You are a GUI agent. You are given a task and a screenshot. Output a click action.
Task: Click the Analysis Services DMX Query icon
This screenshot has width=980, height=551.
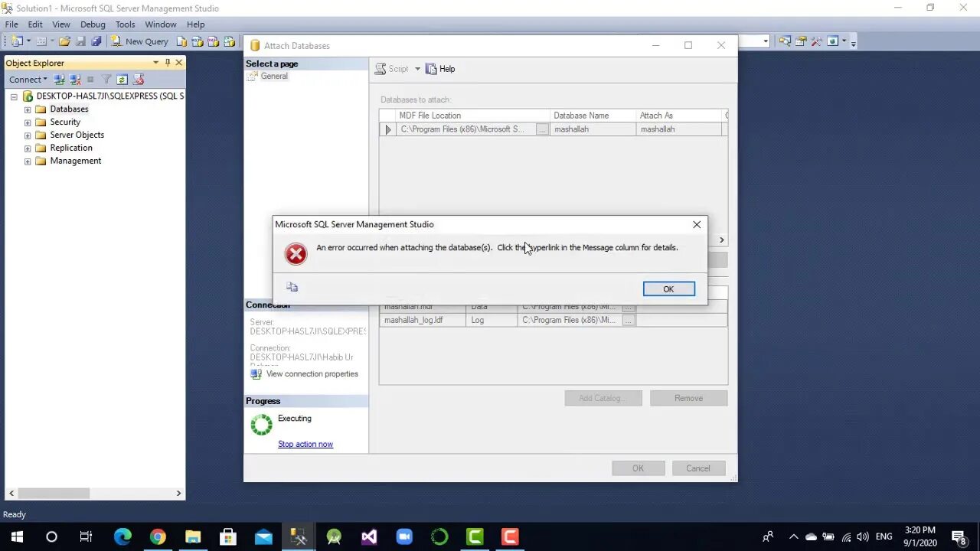click(x=213, y=41)
